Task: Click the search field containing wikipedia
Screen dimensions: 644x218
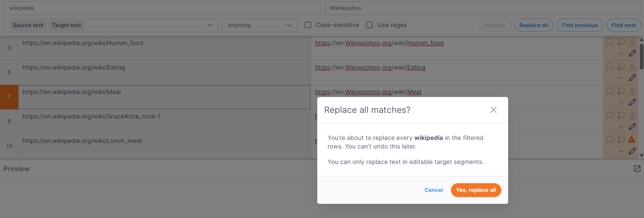Action: [x=162, y=8]
